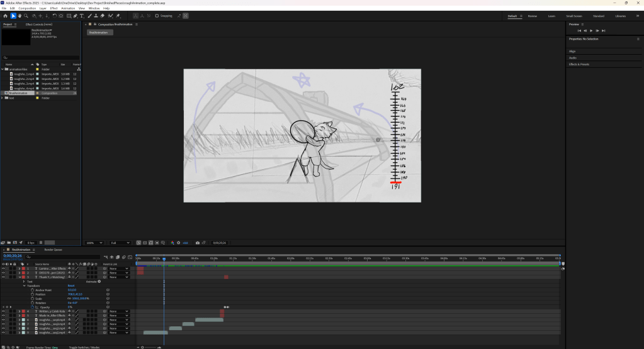The image size is (644, 349).
Task: Delete selected project item with trash icon
Action: click(42, 243)
